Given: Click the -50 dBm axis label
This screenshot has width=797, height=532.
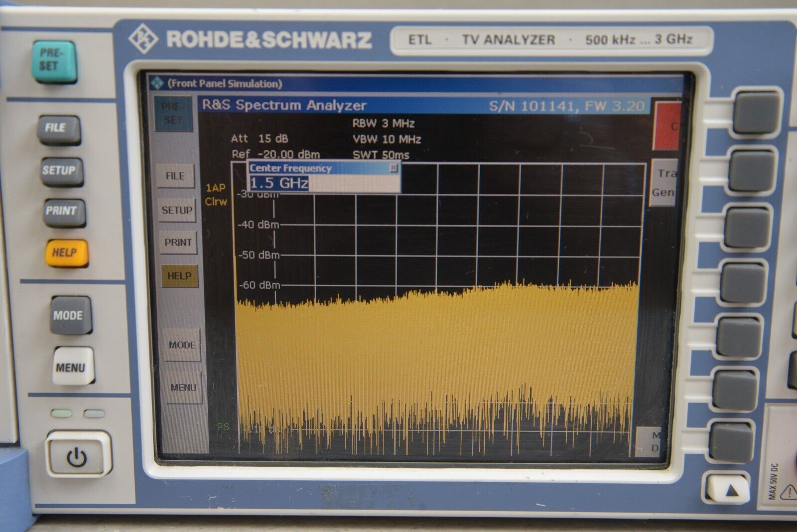Looking at the screenshot, I should coord(259,255).
